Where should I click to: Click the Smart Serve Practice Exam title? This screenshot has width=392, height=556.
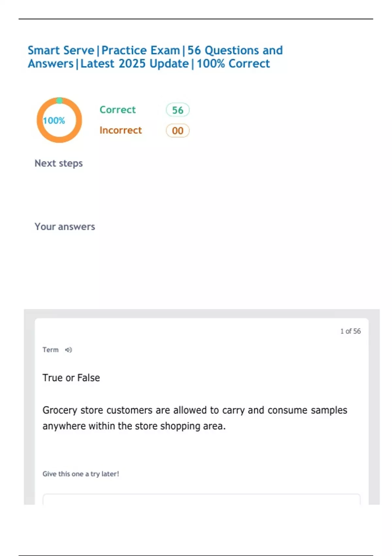(155, 50)
